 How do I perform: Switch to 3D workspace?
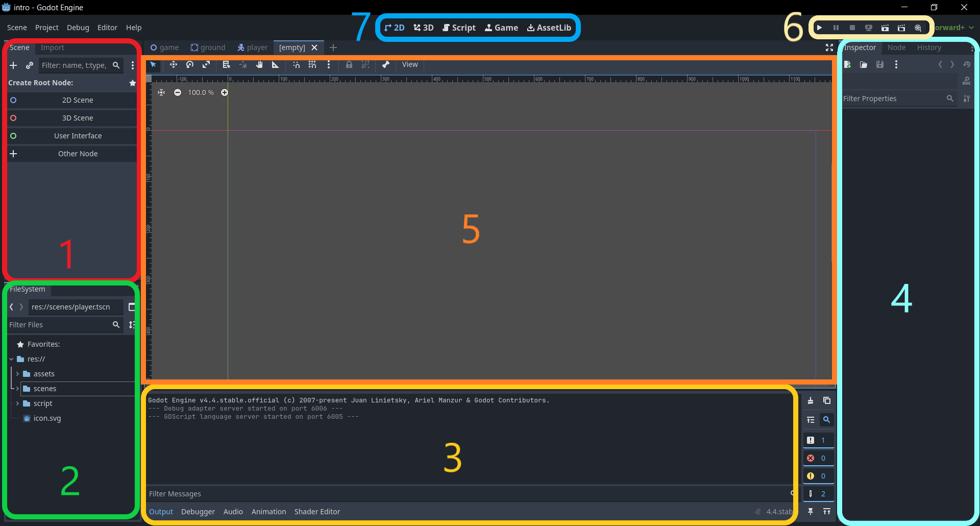[x=424, y=28]
